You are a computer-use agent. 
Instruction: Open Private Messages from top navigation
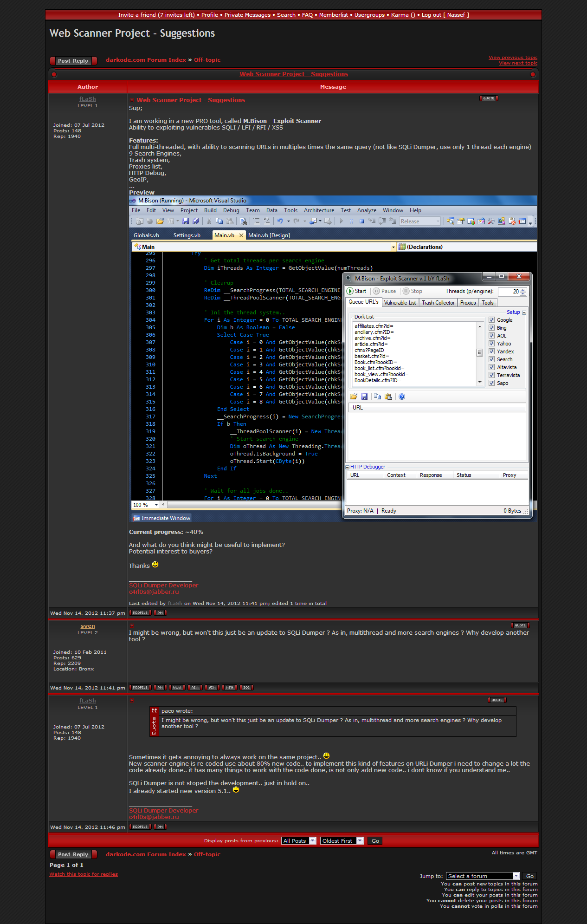[x=247, y=15]
